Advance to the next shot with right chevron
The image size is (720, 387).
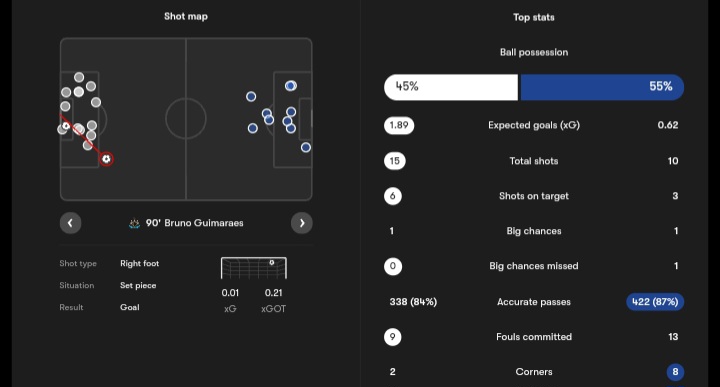302,223
